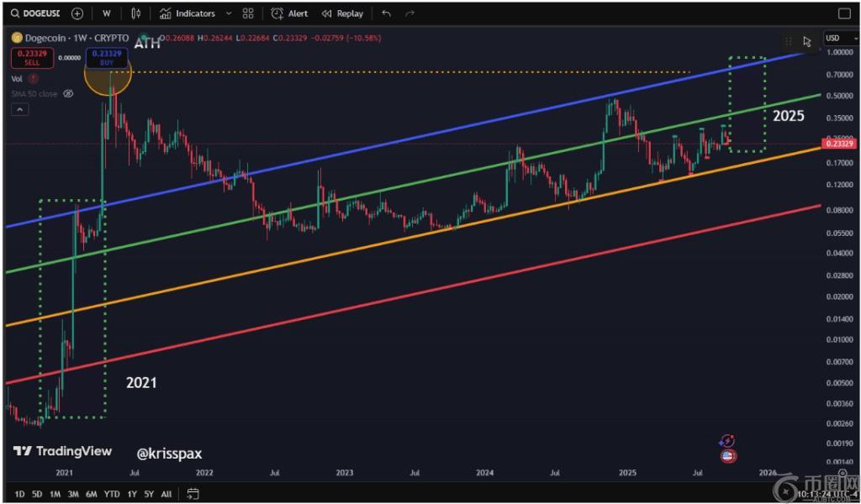Click the red SELL price button
The image size is (861, 504).
(x=33, y=58)
